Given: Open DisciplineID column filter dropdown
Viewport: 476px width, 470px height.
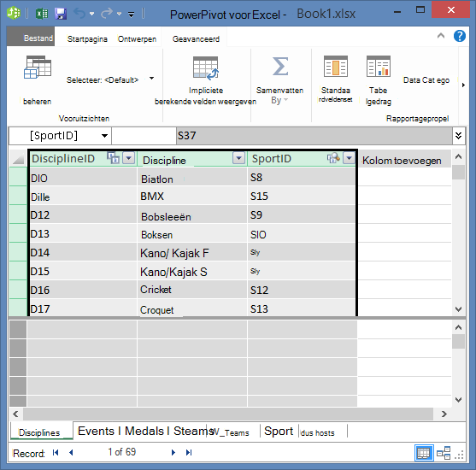Looking at the screenshot, I should click(x=129, y=158).
